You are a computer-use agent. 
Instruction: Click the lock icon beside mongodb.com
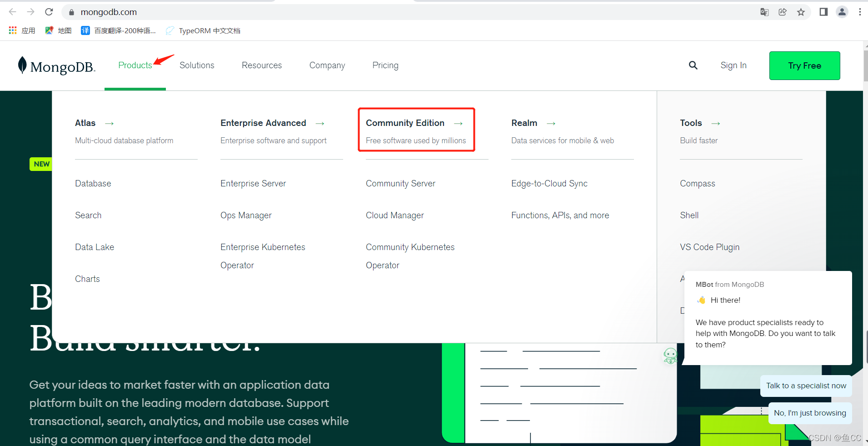pos(71,12)
